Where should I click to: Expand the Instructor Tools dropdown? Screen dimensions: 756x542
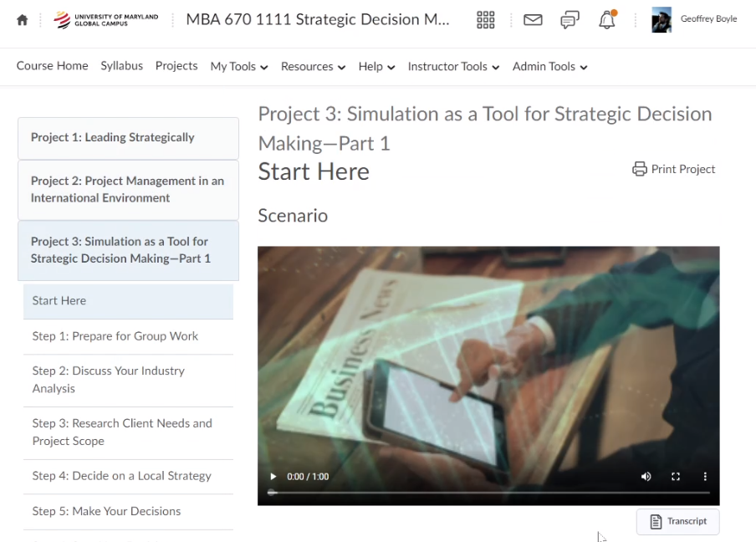click(x=453, y=67)
